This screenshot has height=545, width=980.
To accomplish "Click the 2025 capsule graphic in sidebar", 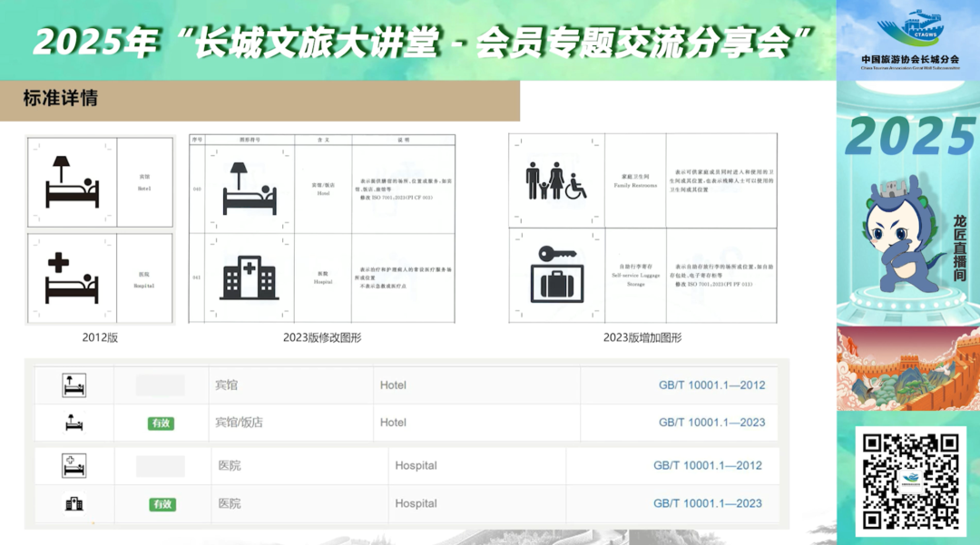I will (x=910, y=136).
